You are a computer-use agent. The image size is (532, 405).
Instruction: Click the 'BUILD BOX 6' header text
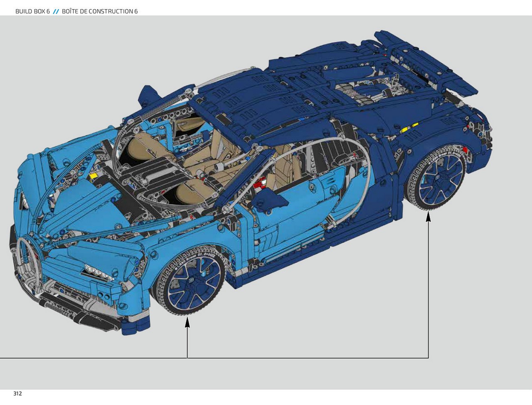click(x=32, y=11)
